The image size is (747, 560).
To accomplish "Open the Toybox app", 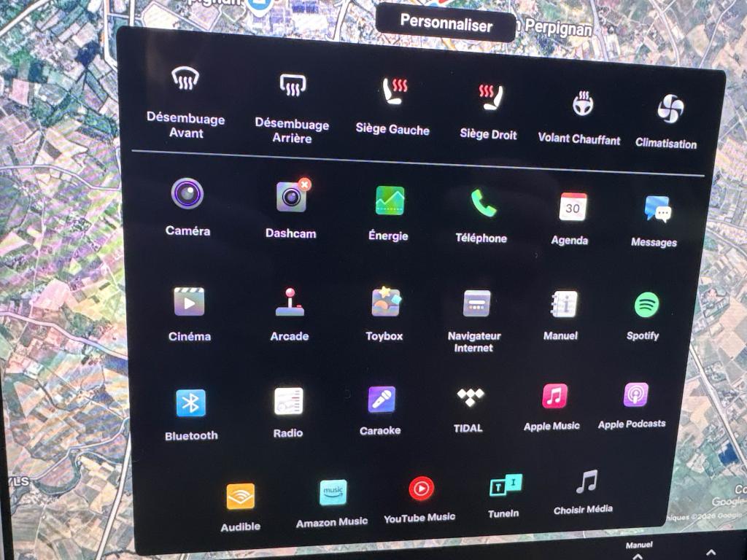I will [385, 302].
